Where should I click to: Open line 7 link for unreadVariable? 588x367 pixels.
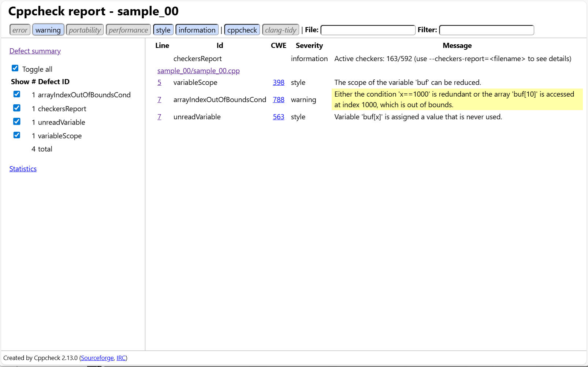tap(159, 117)
